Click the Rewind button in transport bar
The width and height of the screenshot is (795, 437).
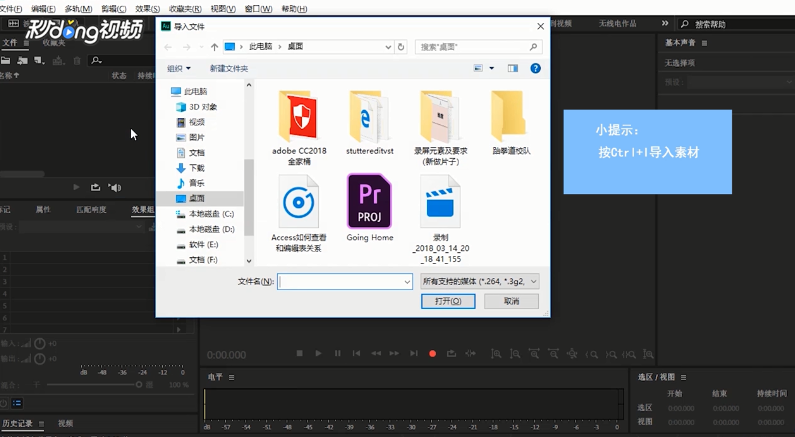tap(376, 353)
